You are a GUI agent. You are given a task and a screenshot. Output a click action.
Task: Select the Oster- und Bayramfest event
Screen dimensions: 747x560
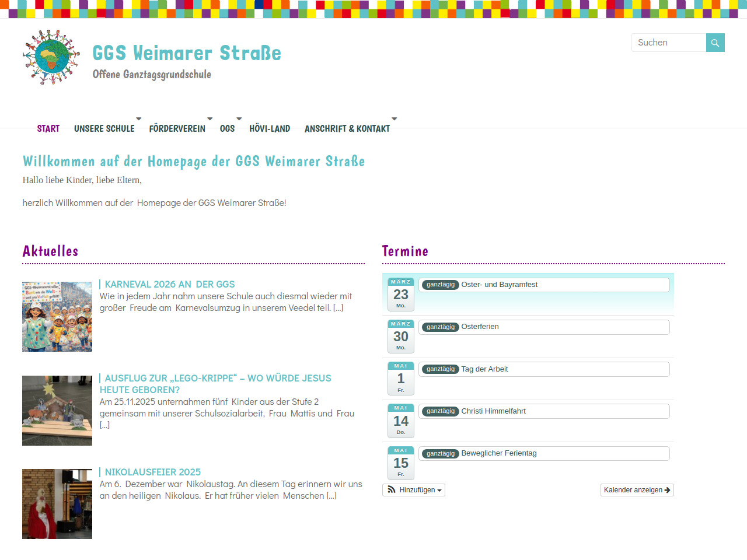coord(499,285)
